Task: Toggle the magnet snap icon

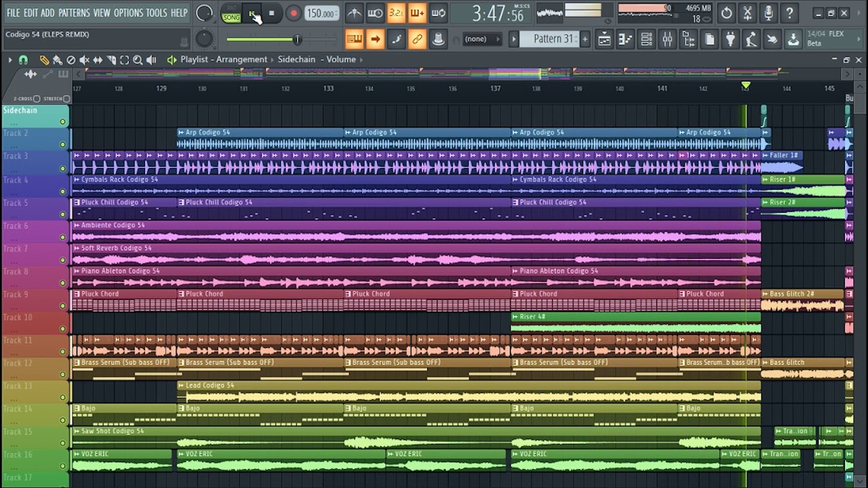Action: click(x=23, y=60)
